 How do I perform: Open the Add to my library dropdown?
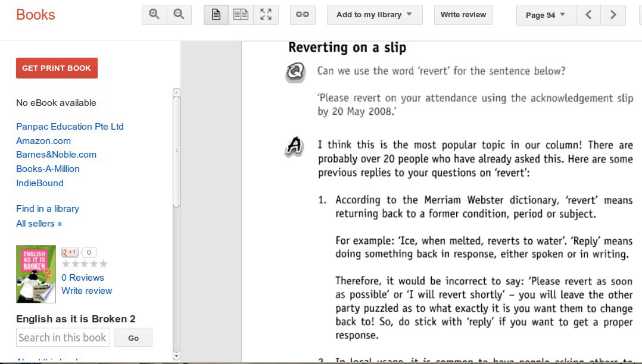pyautogui.click(x=375, y=15)
